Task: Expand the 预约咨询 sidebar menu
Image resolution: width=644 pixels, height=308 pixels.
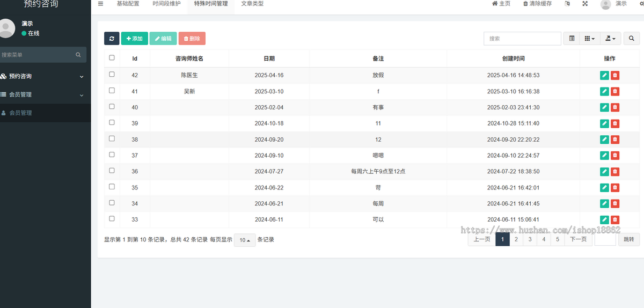Action: (43, 76)
